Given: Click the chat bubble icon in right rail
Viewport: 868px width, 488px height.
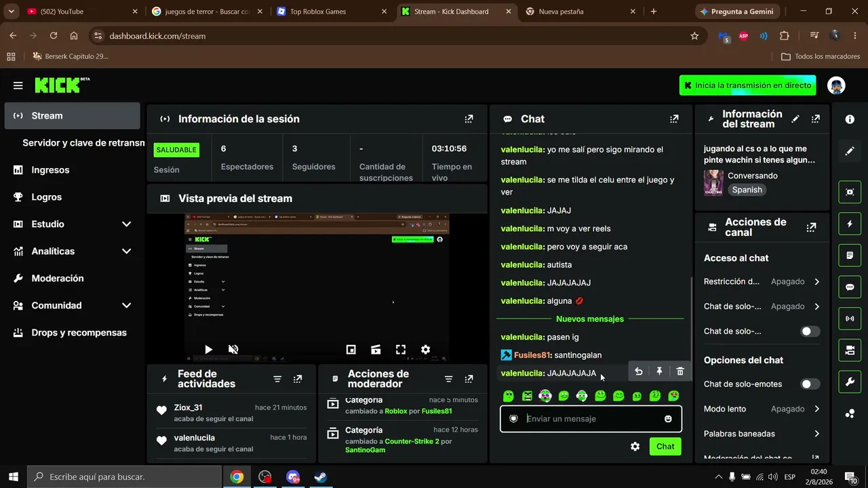Looking at the screenshot, I should click(850, 287).
